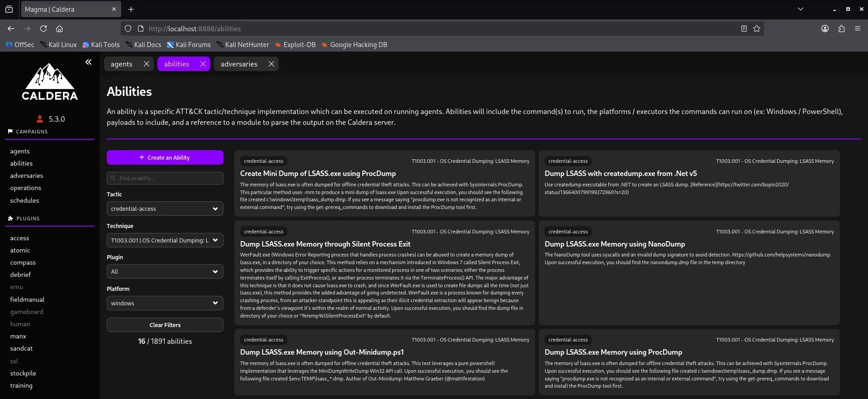Click the Create an Ability button

(165, 157)
